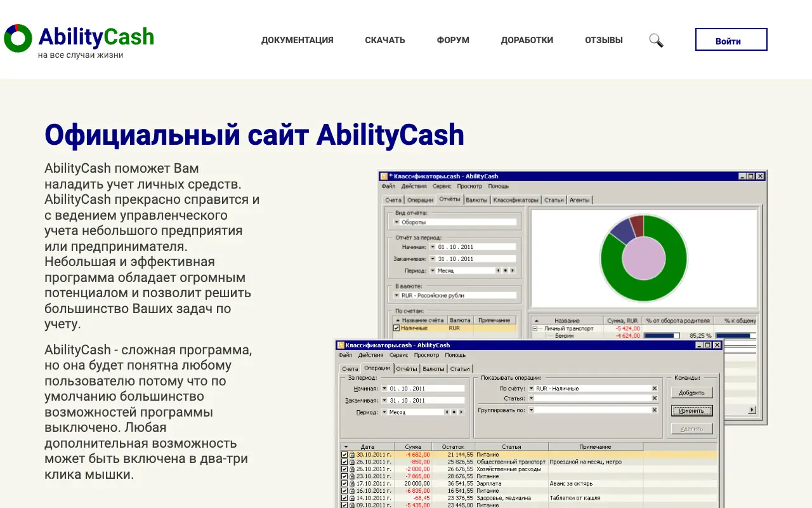Click the title bar app icon of Reports window
The height and width of the screenshot is (508, 812).
click(x=383, y=176)
